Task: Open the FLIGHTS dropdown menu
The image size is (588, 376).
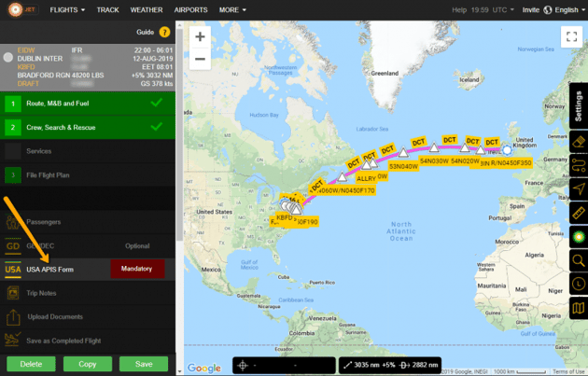Action: pos(67,10)
